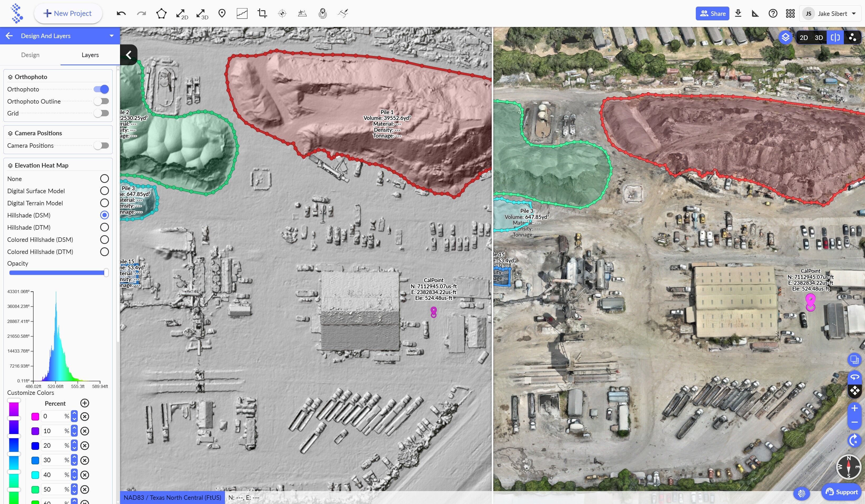This screenshot has height=504, width=865.
Task: Click the NAD83 Texas North Central coordinate system
Action: point(173,497)
